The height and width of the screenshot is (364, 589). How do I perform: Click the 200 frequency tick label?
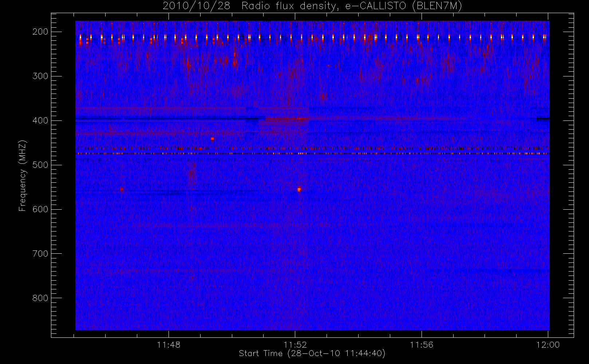[40, 32]
